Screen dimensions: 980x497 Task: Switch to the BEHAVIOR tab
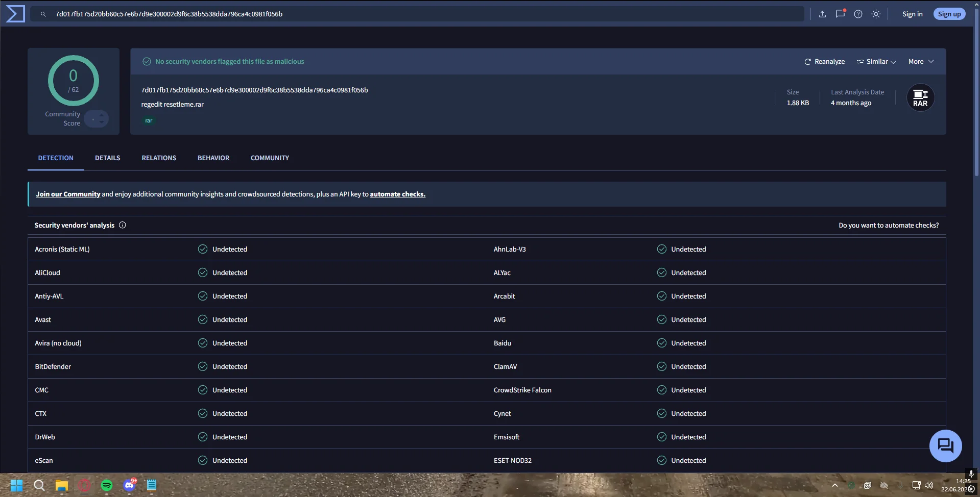pos(213,158)
